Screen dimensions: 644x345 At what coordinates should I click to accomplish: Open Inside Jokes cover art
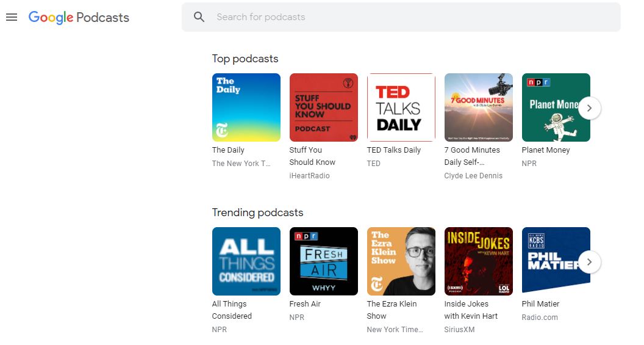click(479, 261)
